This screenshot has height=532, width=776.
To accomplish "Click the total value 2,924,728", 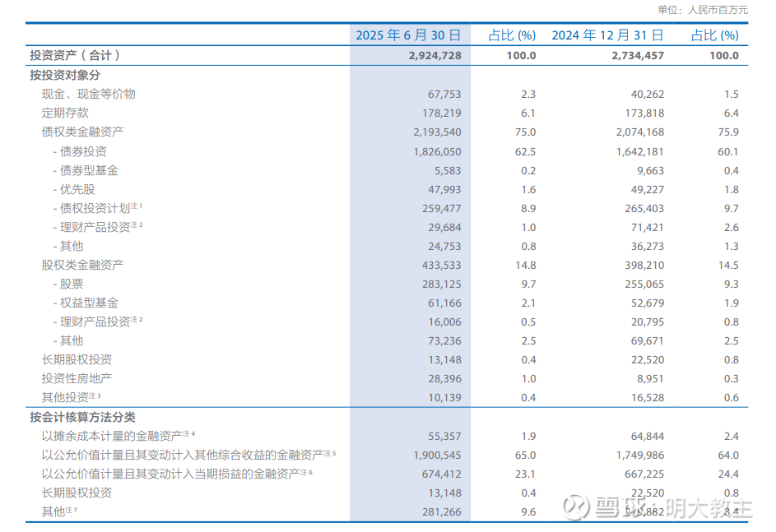I will (435, 56).
